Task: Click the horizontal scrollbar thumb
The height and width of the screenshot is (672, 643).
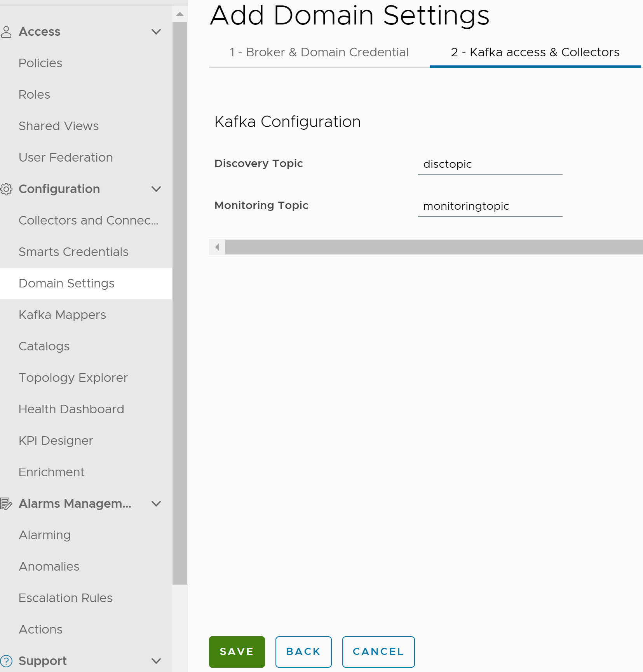Action: [x=434, y=247]
